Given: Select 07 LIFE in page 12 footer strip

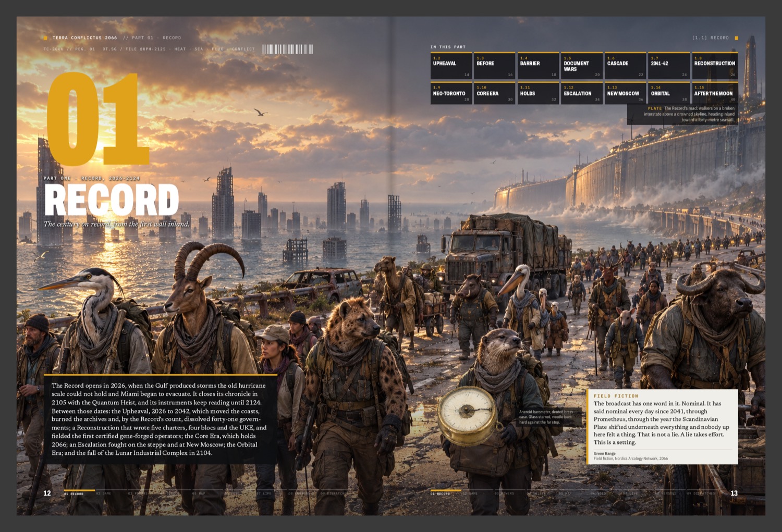Looking at the screenshot, I should click(x=263, y=493).
